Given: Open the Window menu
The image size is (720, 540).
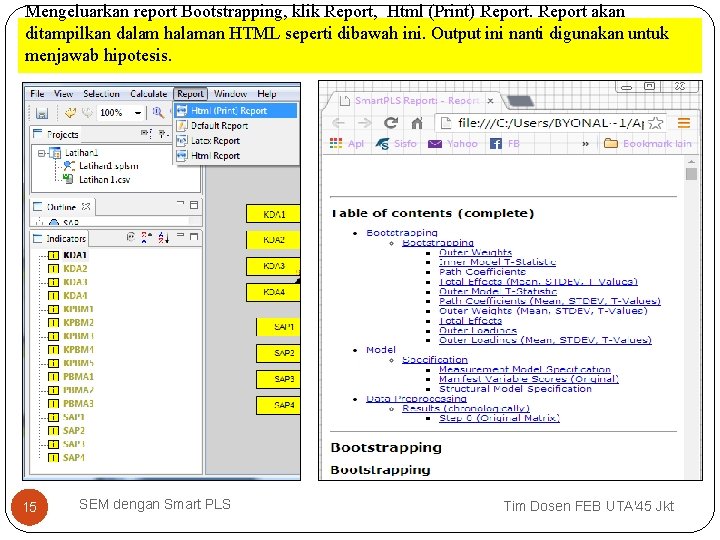Looking at the screenshot, I should pos(230,94).
